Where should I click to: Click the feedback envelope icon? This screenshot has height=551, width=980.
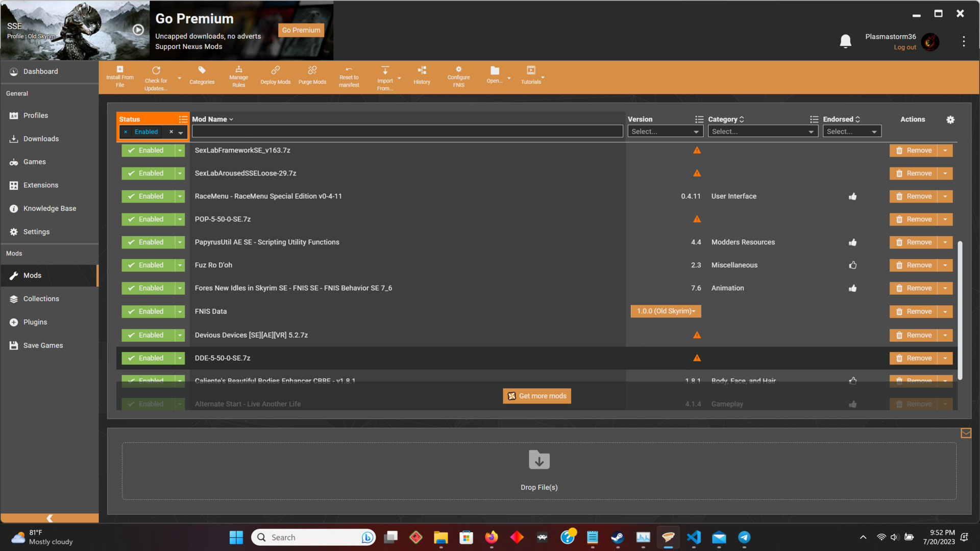click(966, 433)
